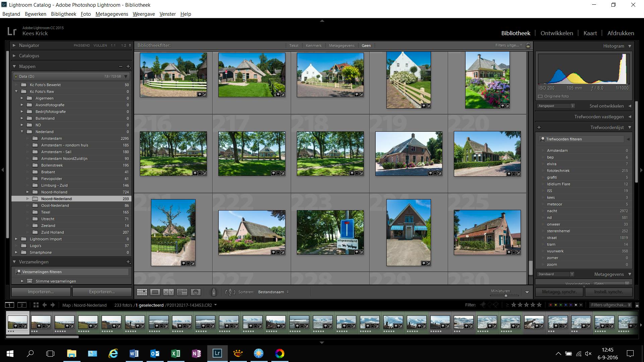This screenshot has height=362, width=644.
Task: Click the Metageg. synchr. button
Action: (x=559, y=292)
